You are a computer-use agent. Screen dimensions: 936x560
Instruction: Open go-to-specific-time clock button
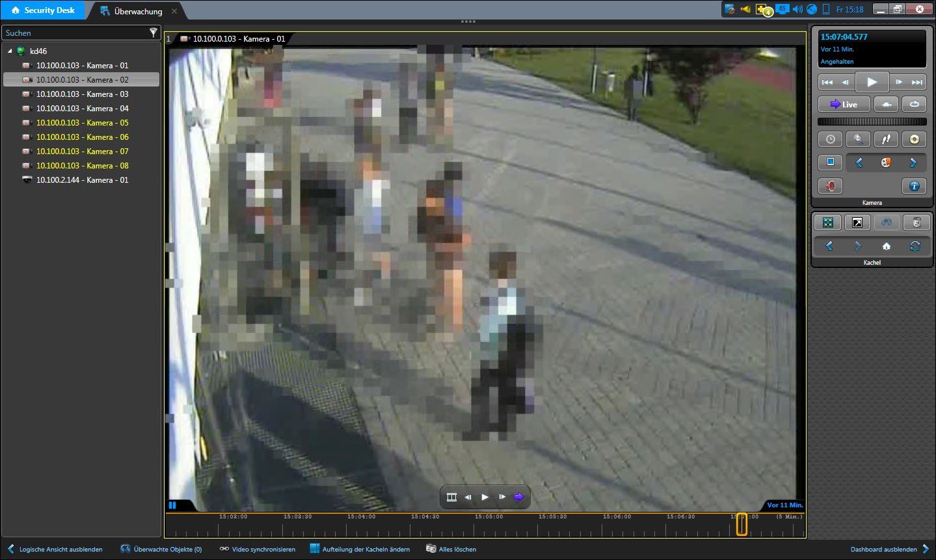point(830,139)
